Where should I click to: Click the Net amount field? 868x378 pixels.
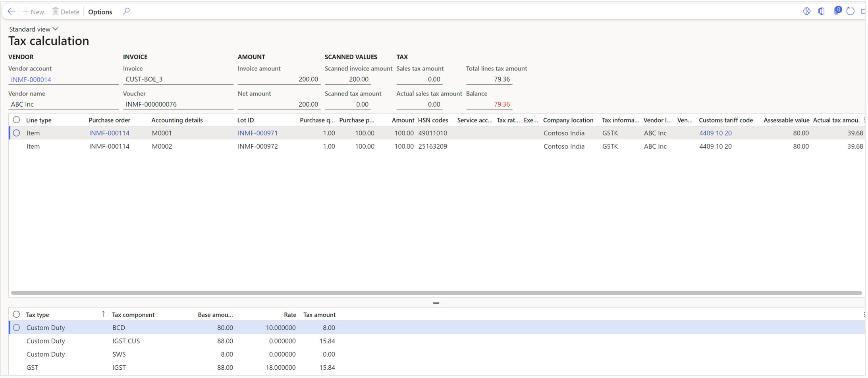(x=278, y=104)
